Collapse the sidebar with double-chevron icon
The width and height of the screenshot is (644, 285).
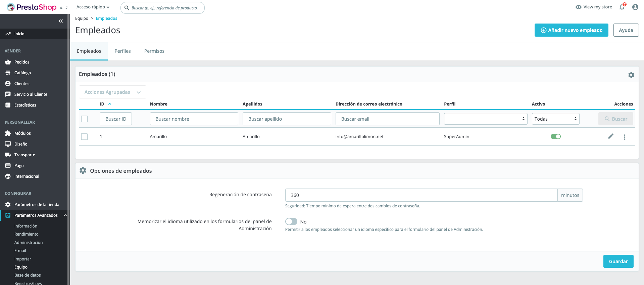point(61,21)
